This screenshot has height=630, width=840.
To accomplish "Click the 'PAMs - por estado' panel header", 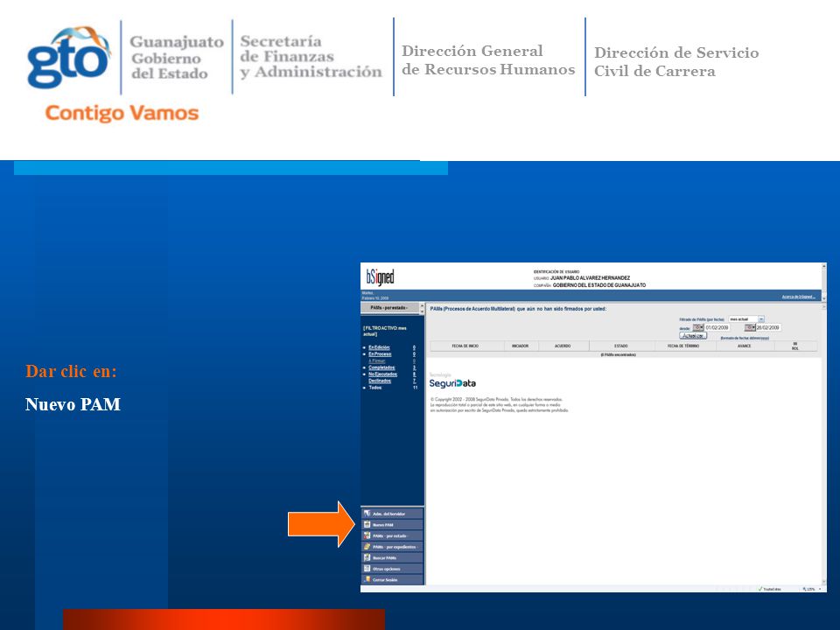I will pos(389,307).
